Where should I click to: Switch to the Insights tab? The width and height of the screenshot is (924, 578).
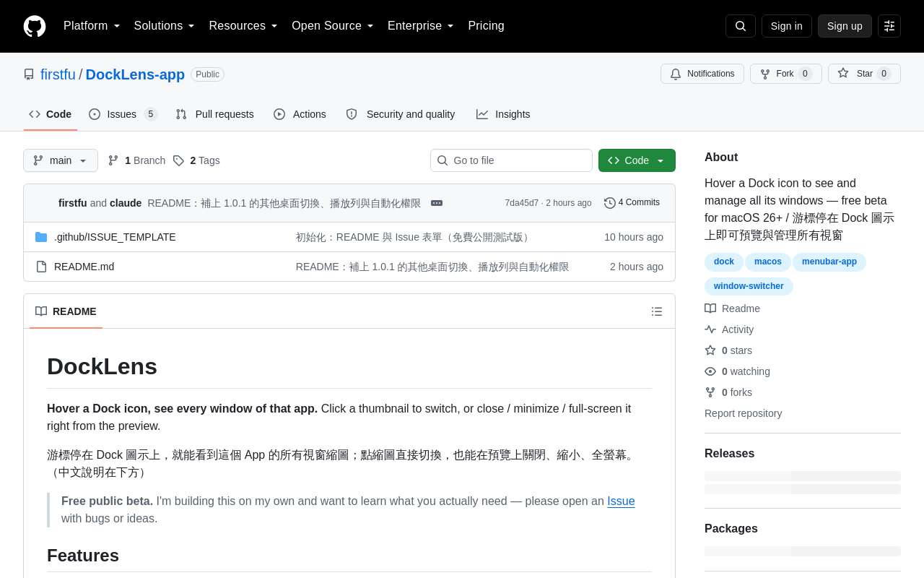tap(503, 114)
